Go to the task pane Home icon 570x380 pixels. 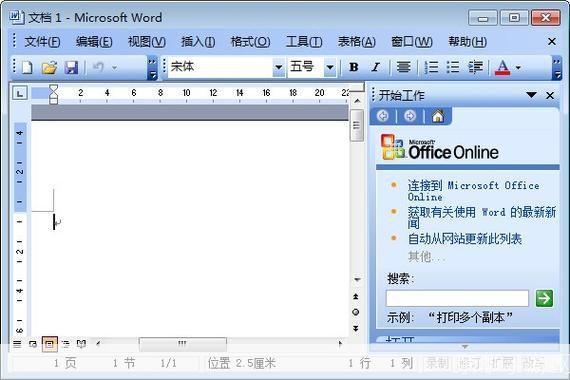point(438,116)
